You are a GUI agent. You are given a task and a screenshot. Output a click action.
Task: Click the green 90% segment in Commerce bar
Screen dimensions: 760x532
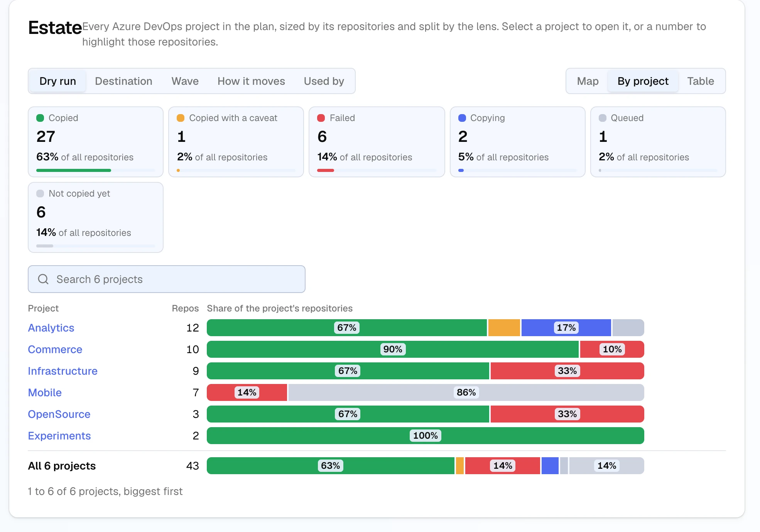[x=393, y=349]
